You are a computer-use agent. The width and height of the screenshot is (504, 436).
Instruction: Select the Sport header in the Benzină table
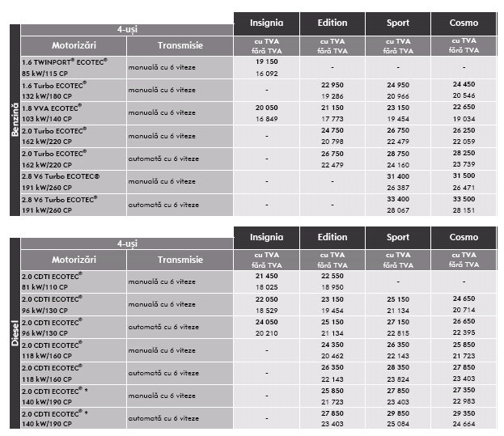398,23
